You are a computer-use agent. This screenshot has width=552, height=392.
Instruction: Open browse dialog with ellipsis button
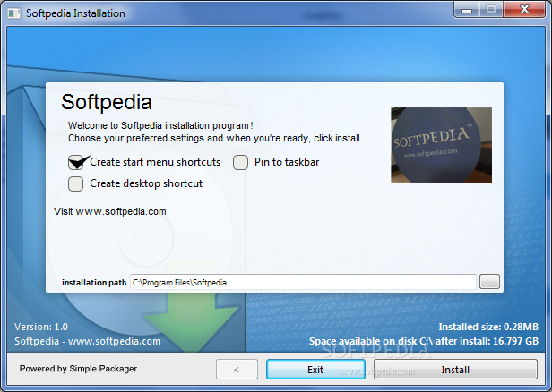pos(489,282)
